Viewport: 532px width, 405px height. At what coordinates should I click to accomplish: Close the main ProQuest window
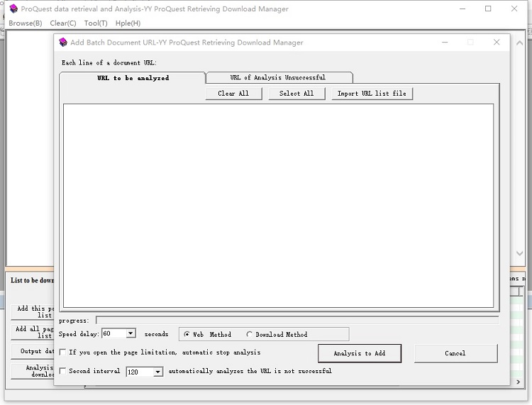point(514,9)
